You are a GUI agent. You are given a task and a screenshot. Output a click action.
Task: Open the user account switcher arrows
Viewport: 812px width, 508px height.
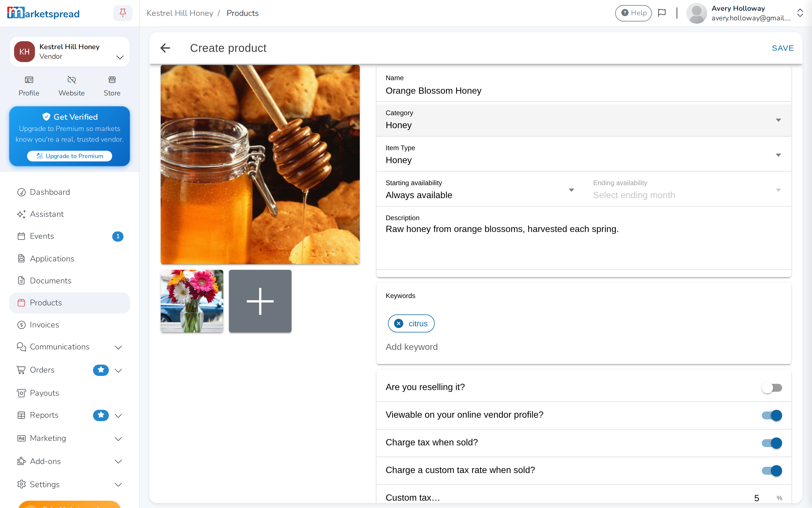(800, 13)
